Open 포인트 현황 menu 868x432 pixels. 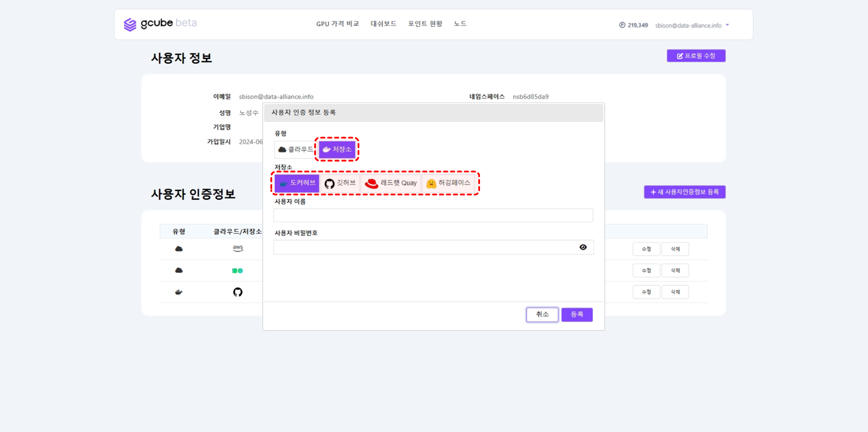pos(425,24)
